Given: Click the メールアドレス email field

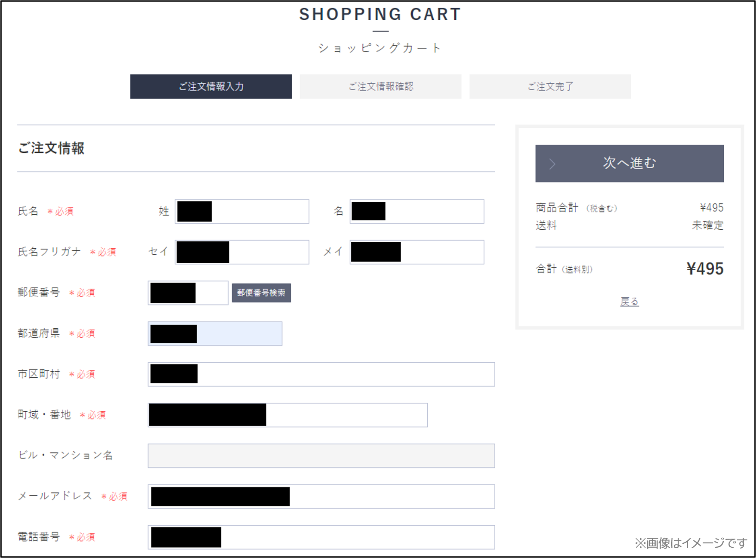Looking at the screenshot, I should [322, 496].
